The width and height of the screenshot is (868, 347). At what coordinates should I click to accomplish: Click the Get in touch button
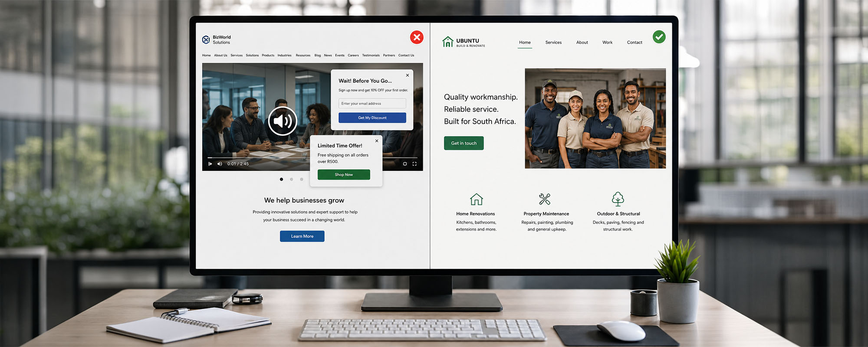(x=464, y=143)
